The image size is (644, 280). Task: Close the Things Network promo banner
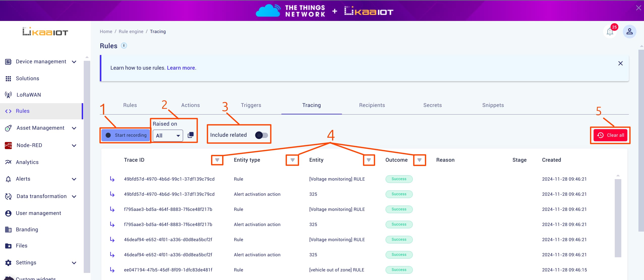pos(638,8)
